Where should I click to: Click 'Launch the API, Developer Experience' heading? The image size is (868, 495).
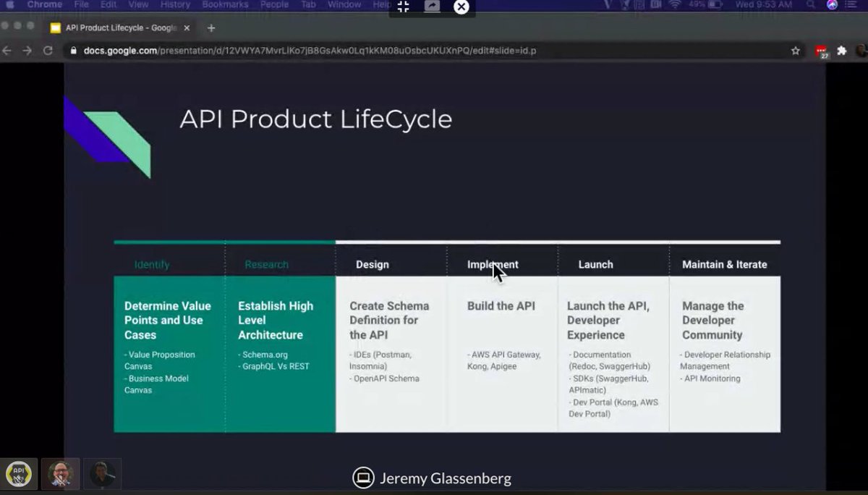[608, 321]
